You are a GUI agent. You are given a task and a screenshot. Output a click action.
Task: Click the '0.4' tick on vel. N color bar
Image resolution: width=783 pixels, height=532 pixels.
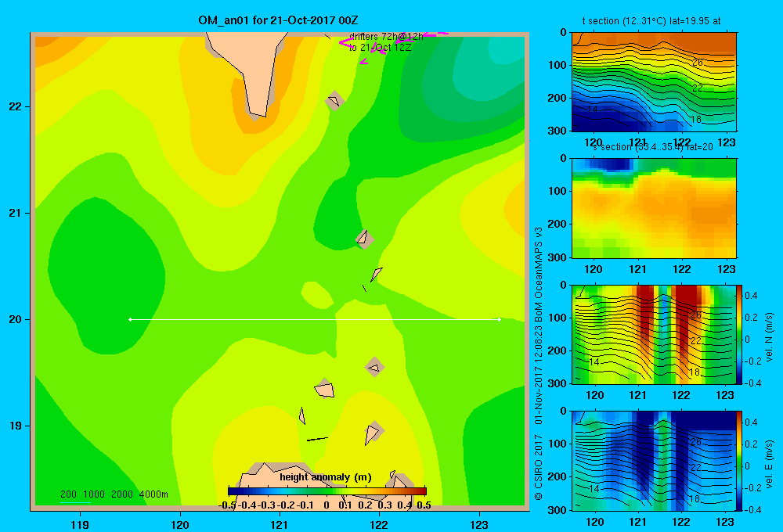coord(751,296)
